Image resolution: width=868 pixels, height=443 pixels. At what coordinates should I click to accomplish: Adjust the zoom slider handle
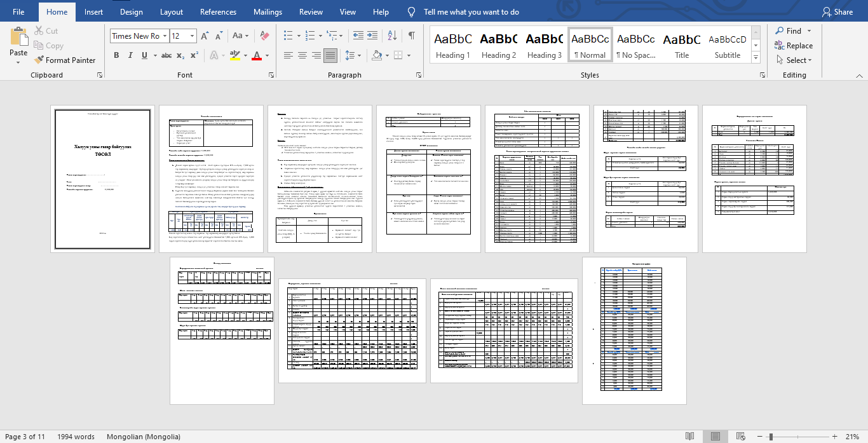(771, 437)
